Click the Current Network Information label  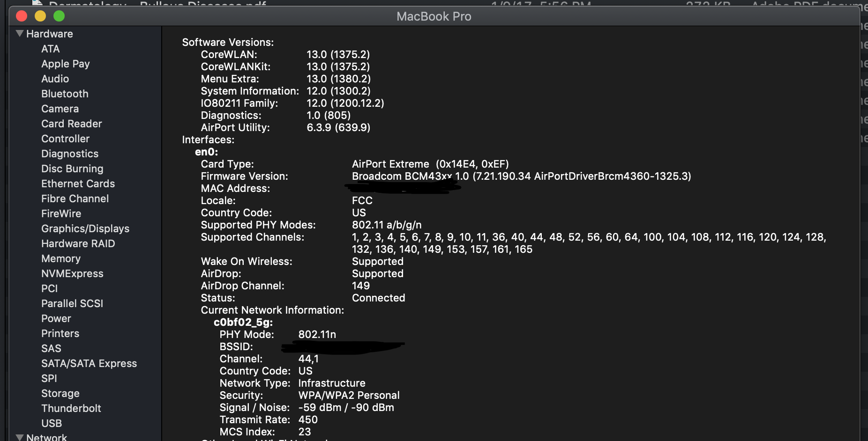pos(272,310)
